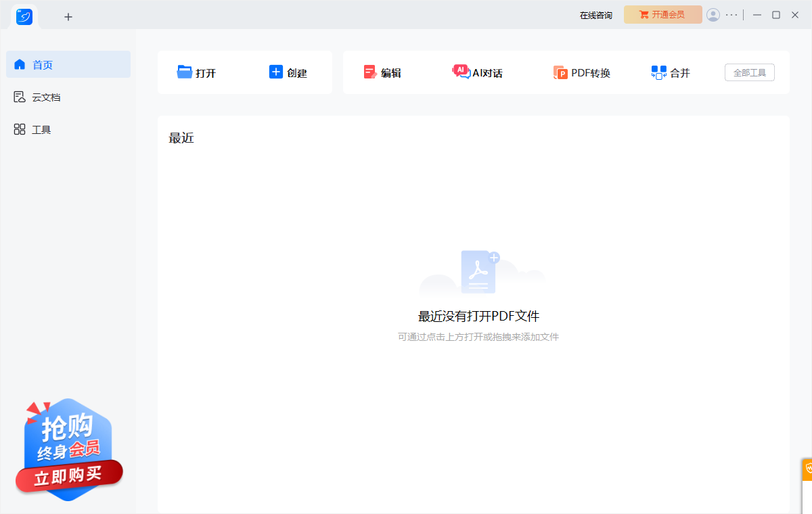Click the app logo tab
The height and width of the screenshot is (514, 812).
click(x=24, y=17)
